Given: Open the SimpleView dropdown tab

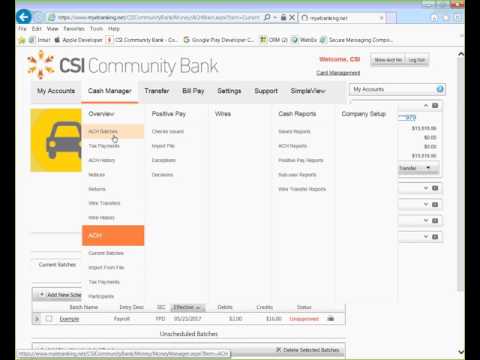Looking at the screenshot, I should pos(308,91).
